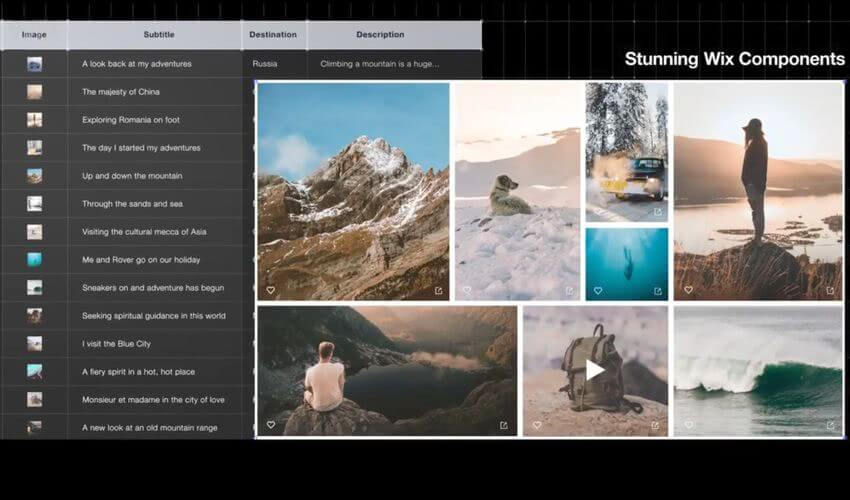
Task: Select 'Me and Rover go on our holiday'
Action: pyautogui.click(x=141, y=260)
